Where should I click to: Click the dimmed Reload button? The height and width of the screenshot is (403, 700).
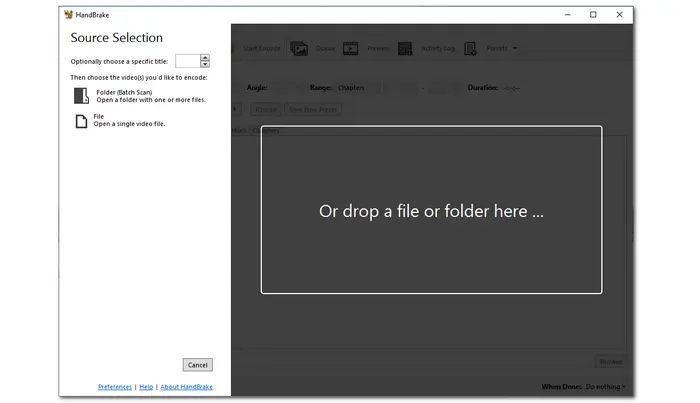[266, 109]
